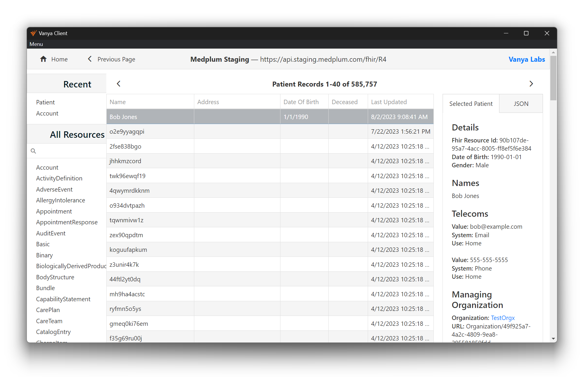Viewport: 588px width, 377px height.
Task: Open the CarePlan resource
Action: [x=48, y=310]
